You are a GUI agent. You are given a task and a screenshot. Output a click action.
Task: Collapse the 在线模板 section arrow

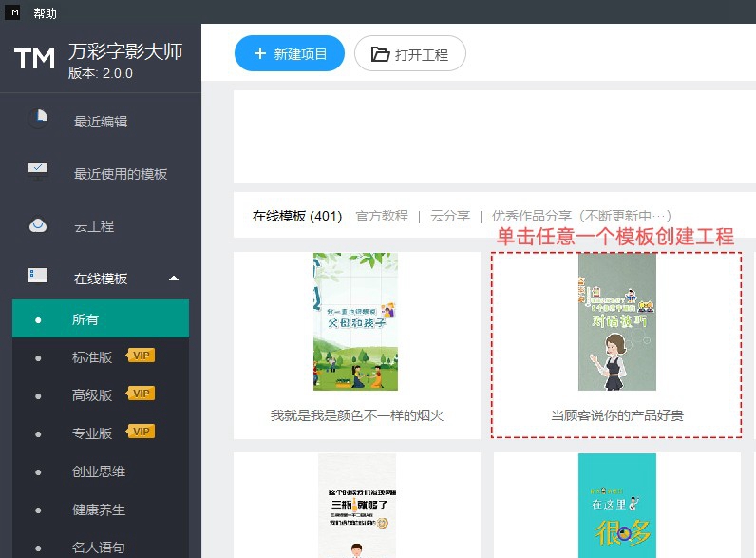(x=174, y=279)
